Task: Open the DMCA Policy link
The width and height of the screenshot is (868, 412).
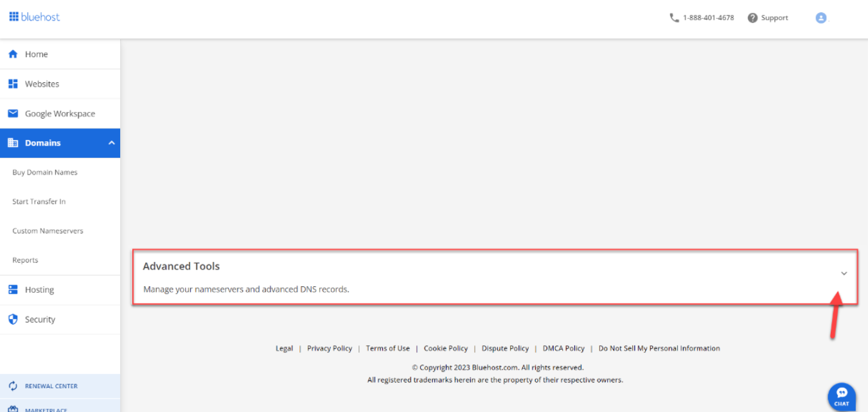Action: click(x=563, y=348)
